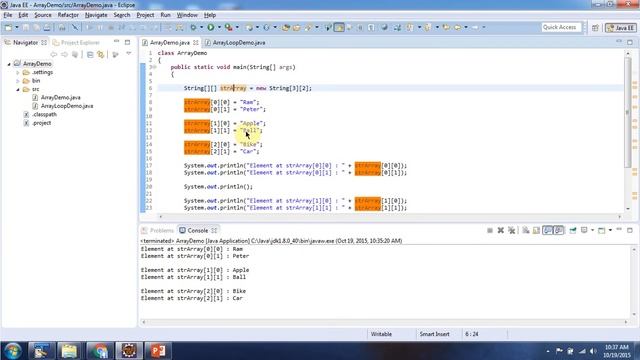
Task: Minimize the Navigator panel
Action: point(117,42)
